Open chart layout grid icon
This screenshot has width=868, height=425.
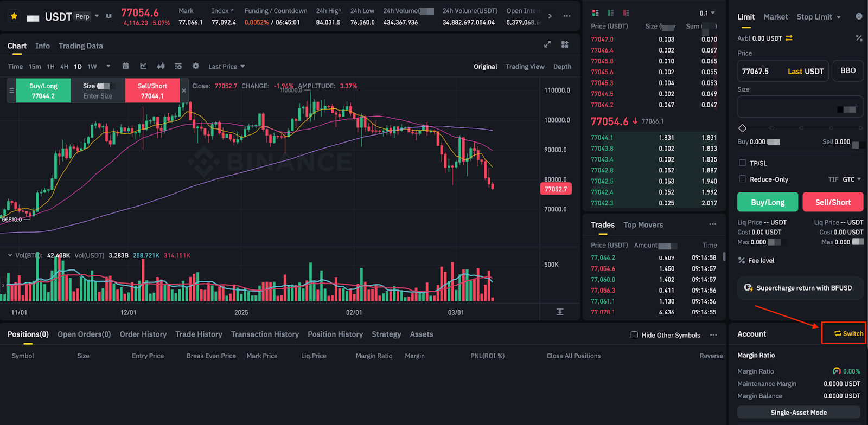(565, 44)
